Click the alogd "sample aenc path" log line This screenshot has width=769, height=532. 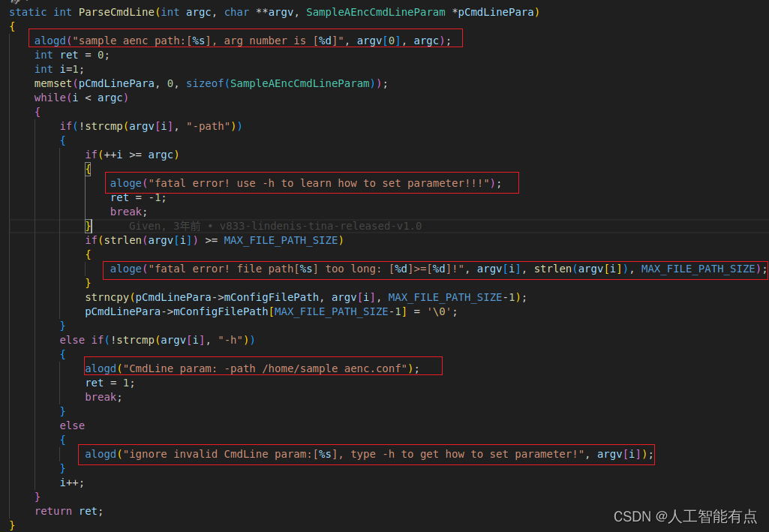[242, 41]
